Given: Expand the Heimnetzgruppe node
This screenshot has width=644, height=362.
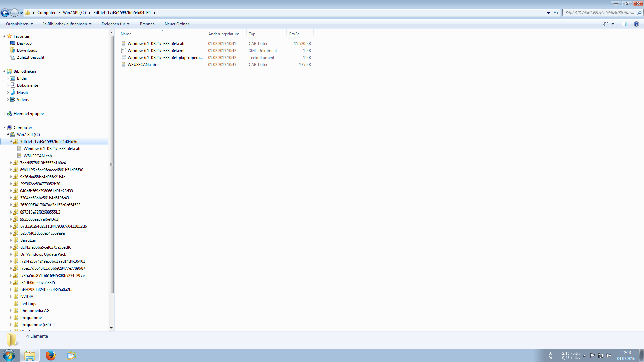Looking at the screenshot, I should coord(4,114).
